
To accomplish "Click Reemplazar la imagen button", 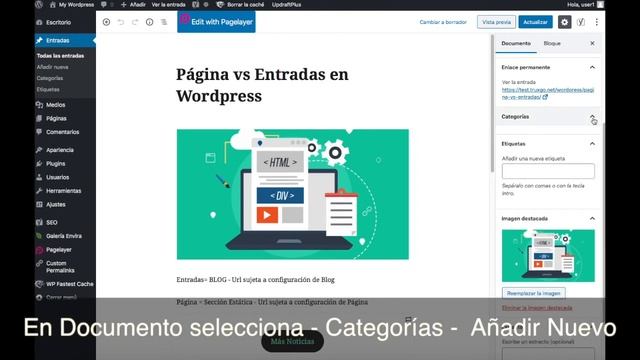I will pyautogui.click(x=533, y=293).
